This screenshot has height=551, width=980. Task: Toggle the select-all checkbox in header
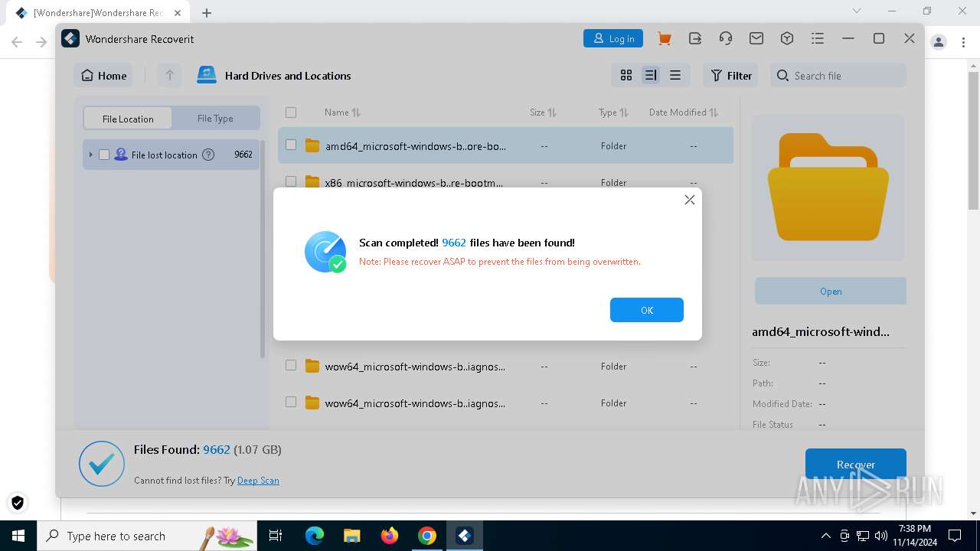(x=291, y=112)
